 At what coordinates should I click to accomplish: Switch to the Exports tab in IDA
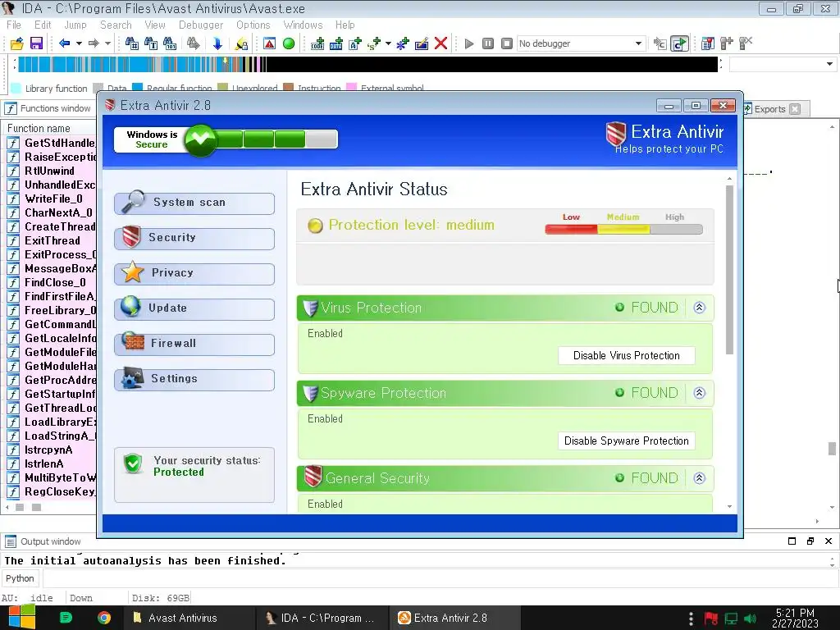pyautogui.click(x=769, y=109)
